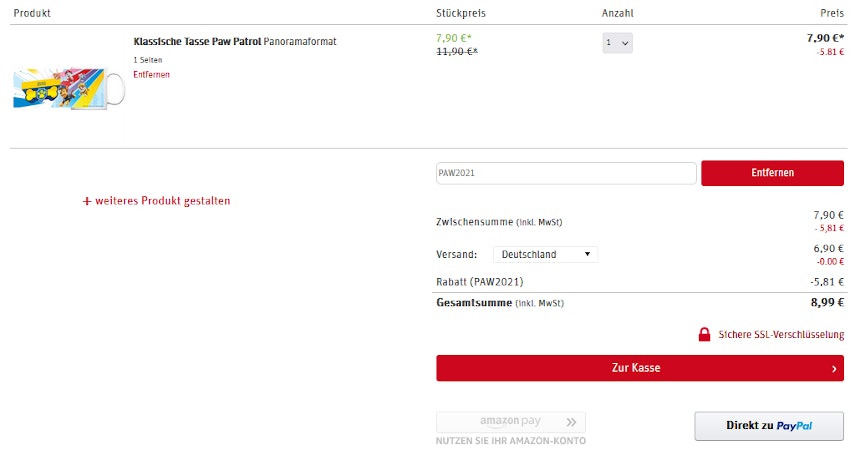
Task: Click the voucher code field with PAW2021
Action: pos(566,173)
